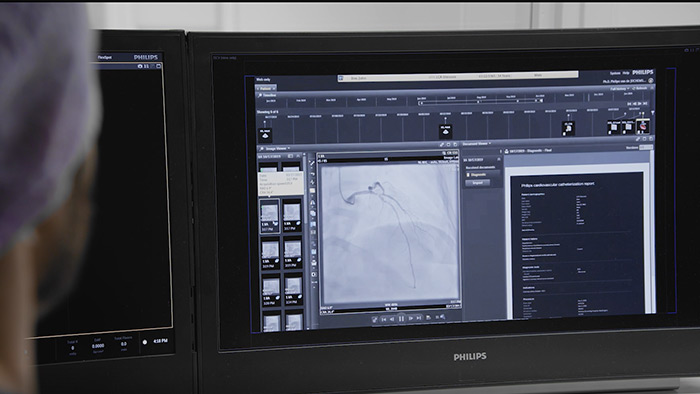Open the Help menu
This screenshot has width=700, height=394.
pos(626,73)
